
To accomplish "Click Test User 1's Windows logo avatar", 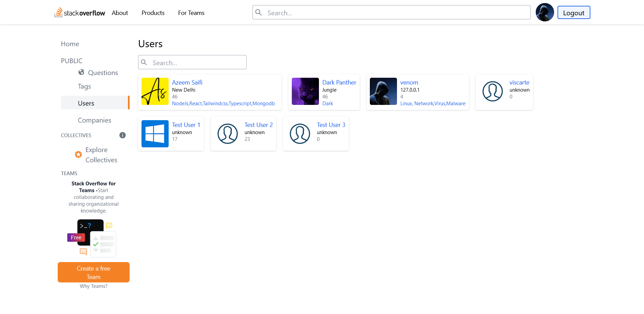I will click(x=155, y=133).
